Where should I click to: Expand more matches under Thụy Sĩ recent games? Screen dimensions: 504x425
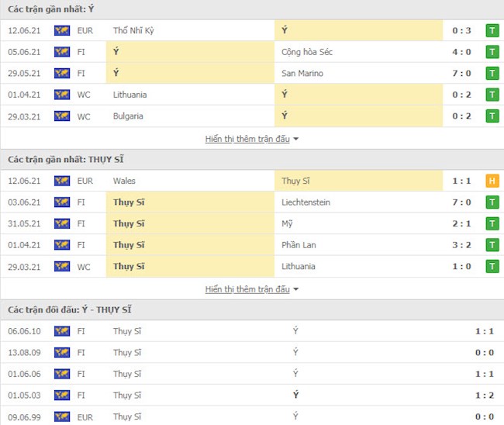tap(251, 289)
